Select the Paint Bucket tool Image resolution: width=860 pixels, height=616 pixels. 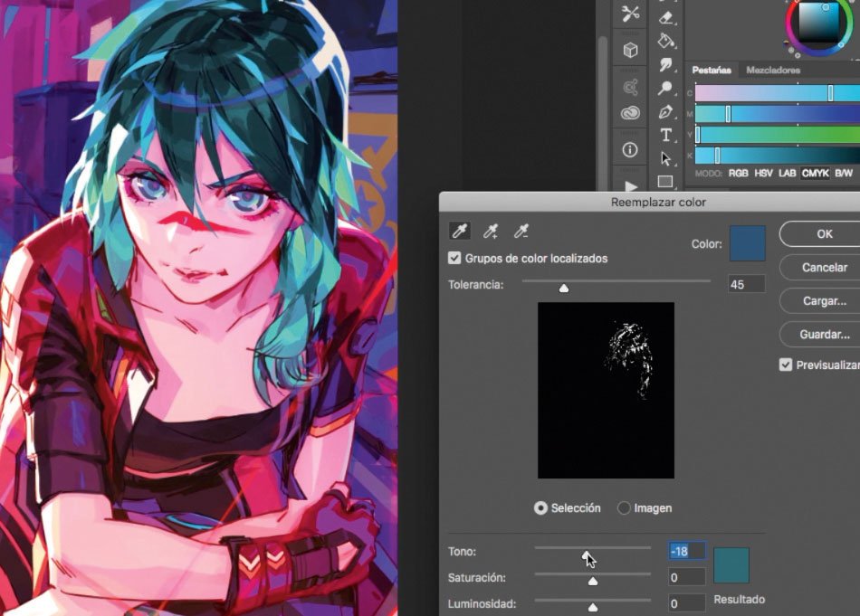tap(666, 41)
